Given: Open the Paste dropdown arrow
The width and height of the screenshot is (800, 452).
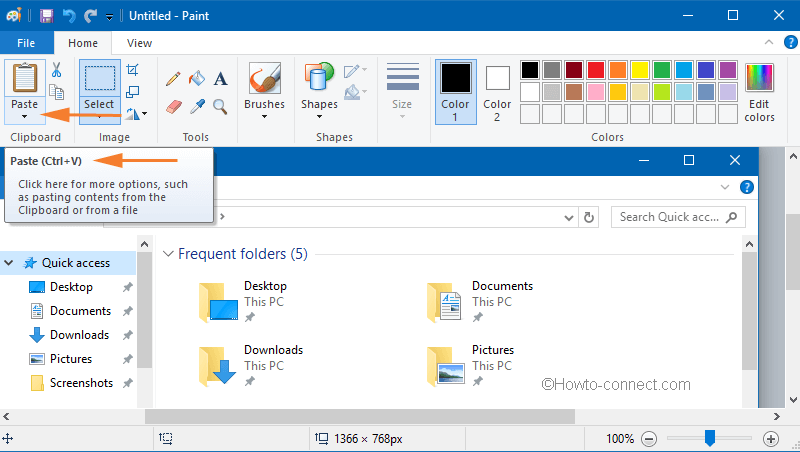Looking at the screenshot, I should tap(24, 117).
